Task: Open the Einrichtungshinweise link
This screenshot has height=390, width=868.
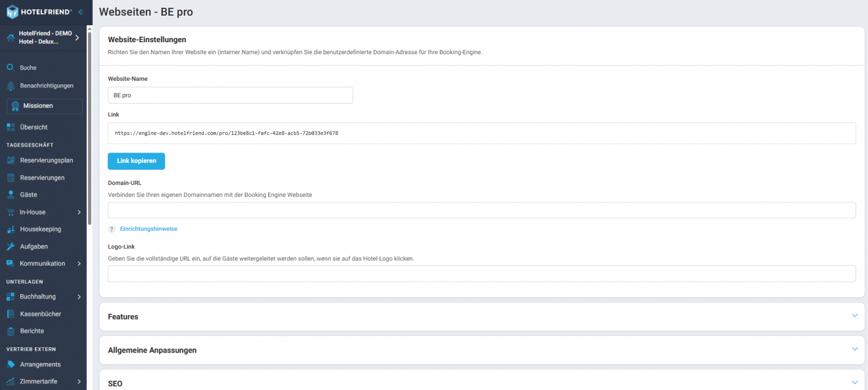Action: pyautogui.click(x=148, y=229)
